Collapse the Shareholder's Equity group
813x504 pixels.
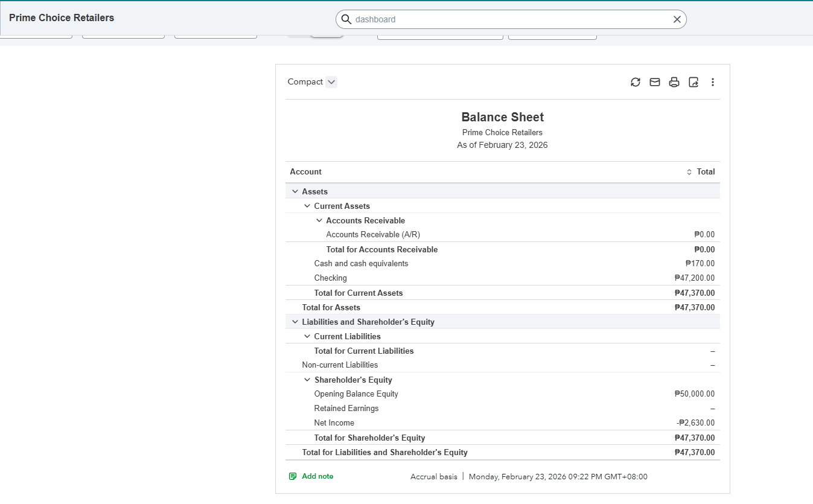307,380
